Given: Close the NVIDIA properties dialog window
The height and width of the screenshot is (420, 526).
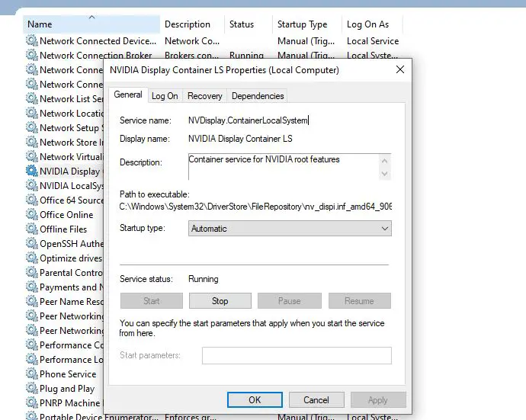Looking at the screenshot, I should [400, 70].
